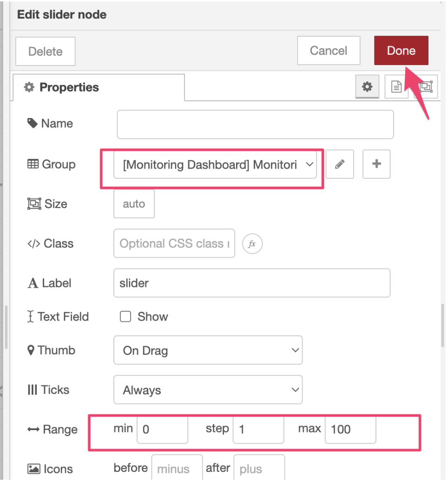The image size is (448, 484).
Task: Click the Edit slider node title
Action: [x=62, y=14]
